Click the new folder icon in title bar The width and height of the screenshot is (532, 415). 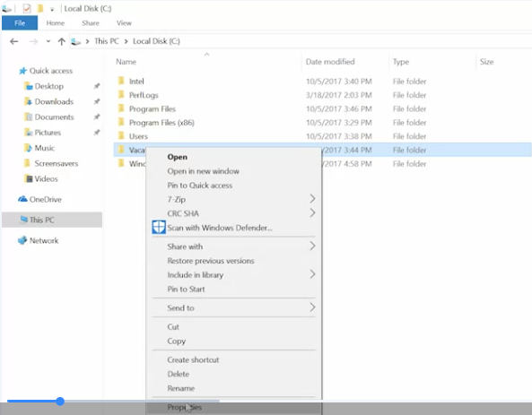(40, 8)
